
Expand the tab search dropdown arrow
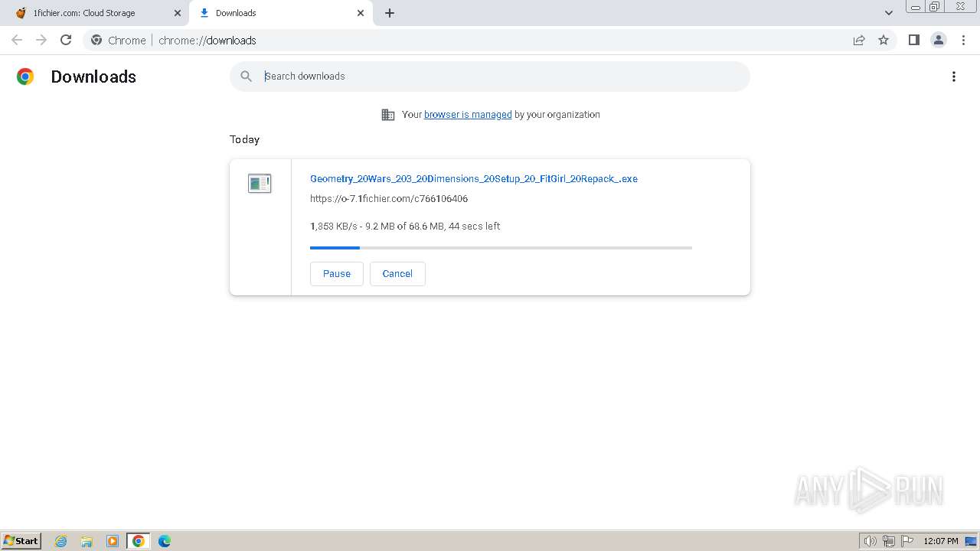coord(889,13)
